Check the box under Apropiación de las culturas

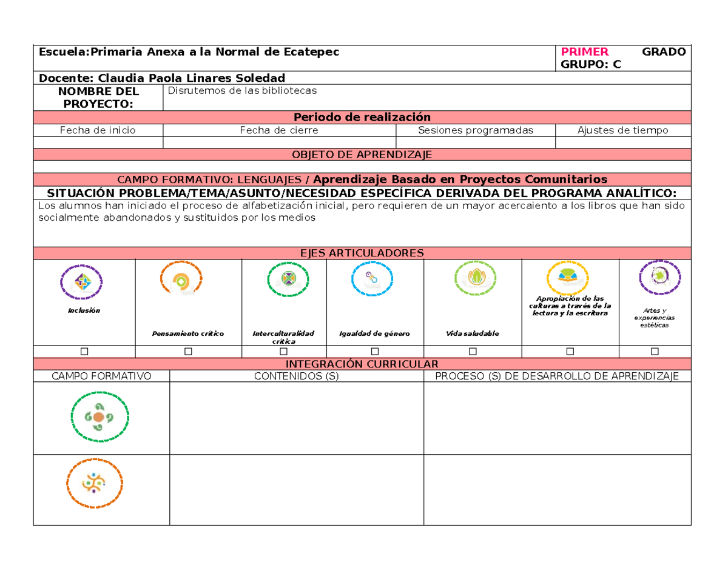point(570,352)
